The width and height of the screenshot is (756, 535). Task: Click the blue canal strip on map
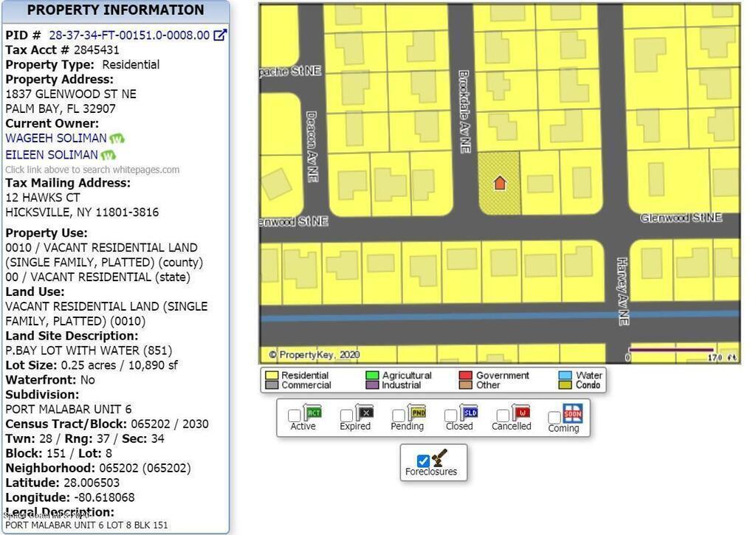click(x=443, y=316)
